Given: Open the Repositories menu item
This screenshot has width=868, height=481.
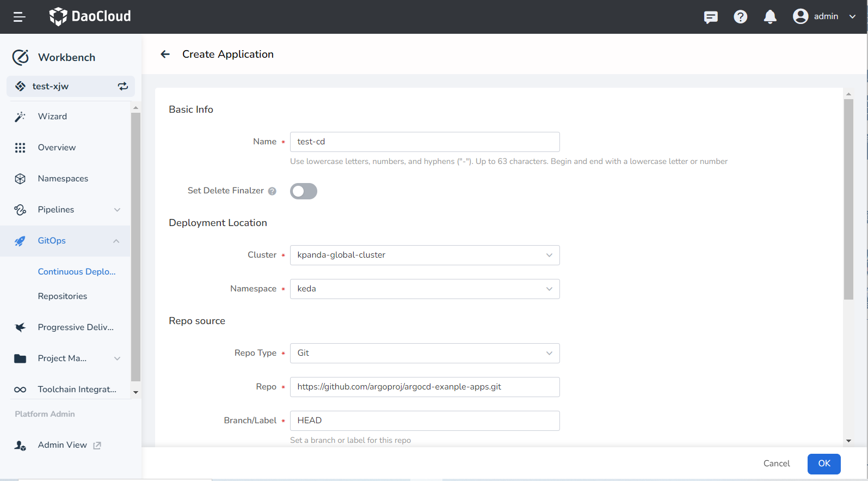Looking at the screenshot, I should click(63, 296).
